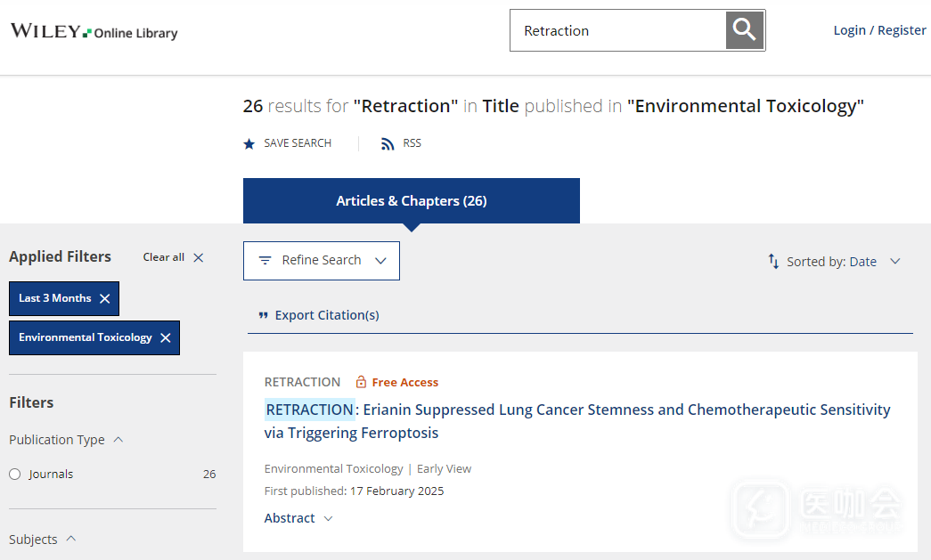Expand the Abstract section
Image resolution: width=931 pixels, height=560 pixels.
[x=298, y=518]
